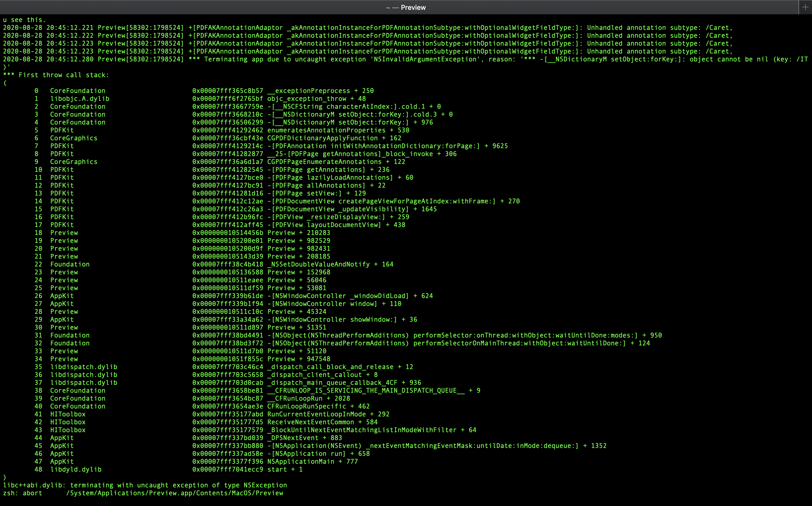
Task: Click '_NSSetDoubleValueAndNotify + 164' in frame 22
Action: pyautogui.click(x=330, y=264)
